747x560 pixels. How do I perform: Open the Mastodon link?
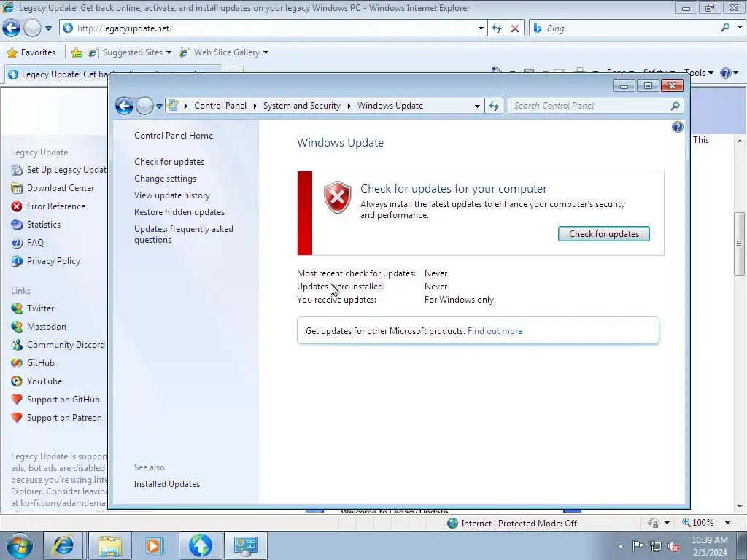coord(46,327)
